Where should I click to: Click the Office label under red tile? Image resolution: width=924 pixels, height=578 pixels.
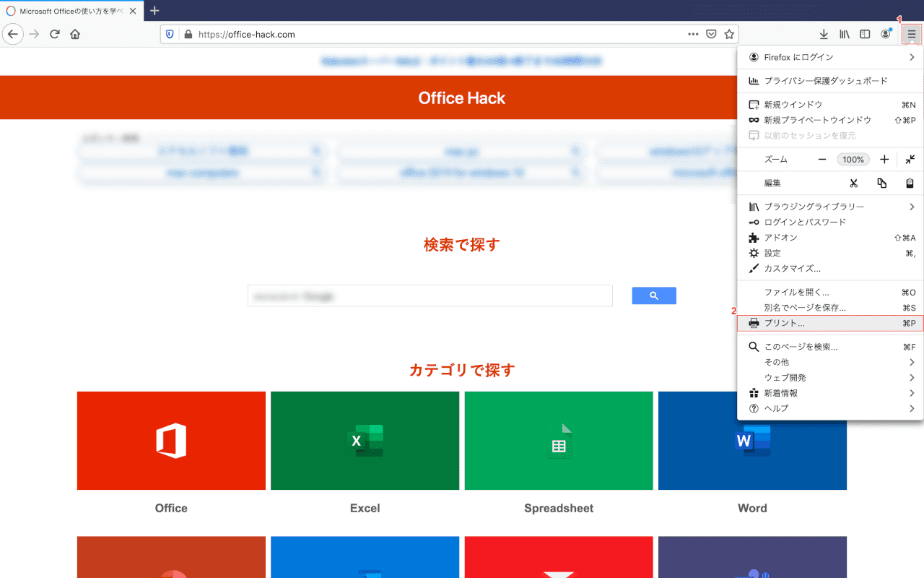[171, 508]
